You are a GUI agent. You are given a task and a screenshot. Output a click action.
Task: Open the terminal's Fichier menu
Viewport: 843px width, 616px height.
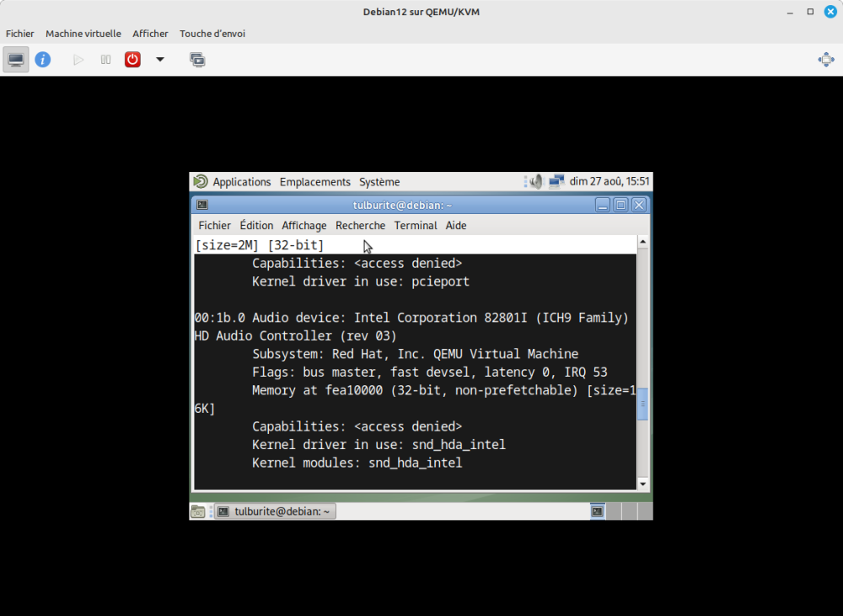click(x=214, y=226)
